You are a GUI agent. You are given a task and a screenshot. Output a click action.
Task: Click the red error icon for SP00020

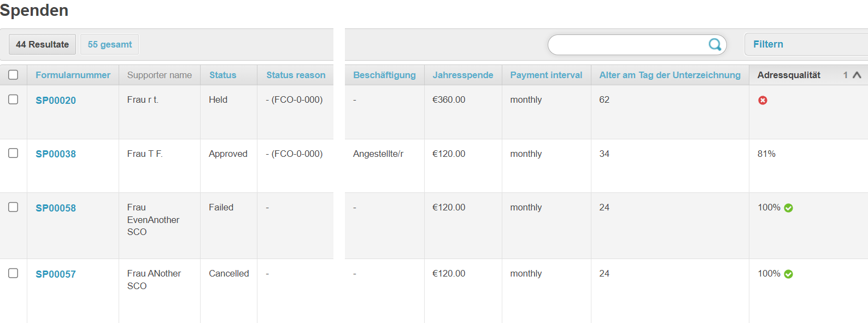click(x=763, y=100)
